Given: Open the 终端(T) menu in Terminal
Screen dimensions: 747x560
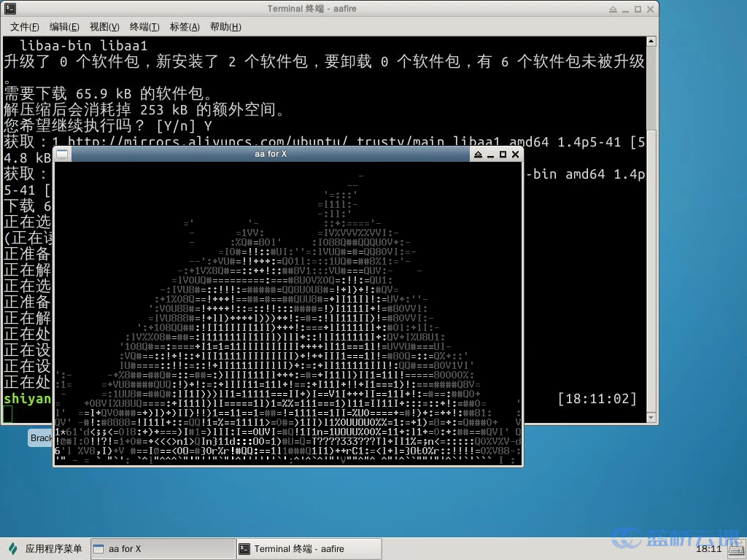Looking at the screenshot, I should (144, 27).
